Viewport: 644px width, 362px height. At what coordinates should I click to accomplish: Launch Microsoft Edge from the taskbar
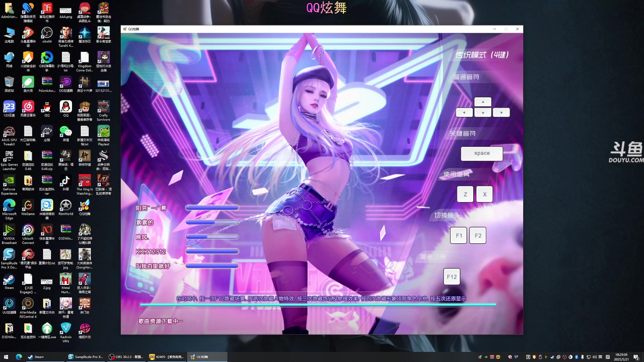point(19,357)
